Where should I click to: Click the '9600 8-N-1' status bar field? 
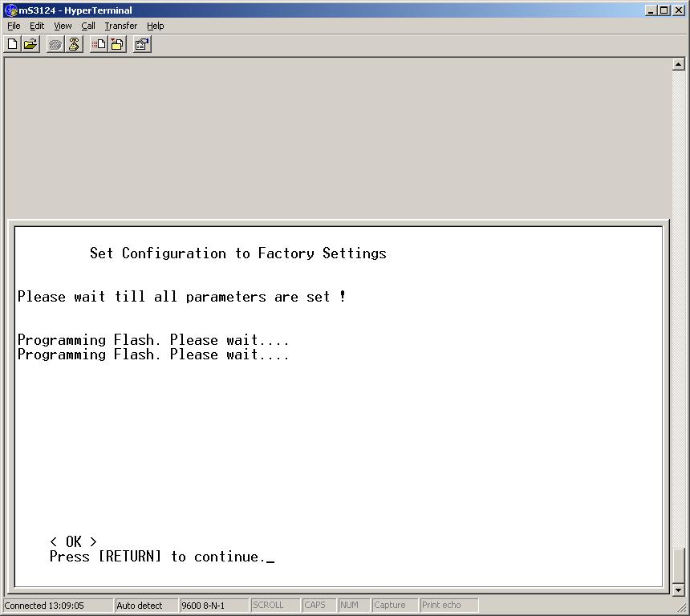[213, 606]
